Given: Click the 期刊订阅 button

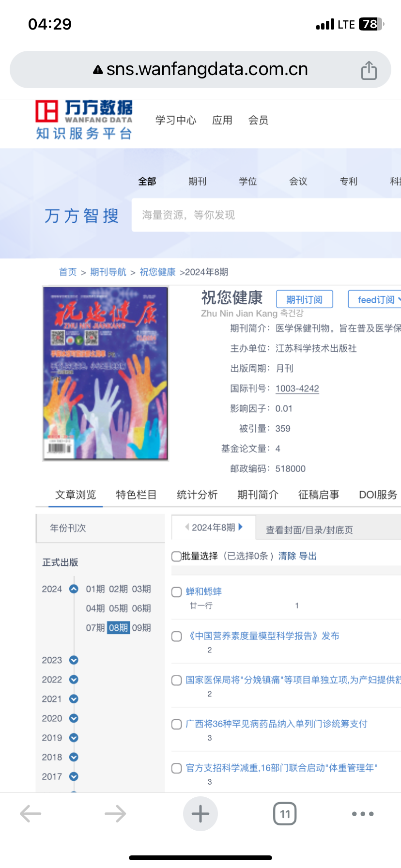Looking at the screenshot, I should coord(305,299).
